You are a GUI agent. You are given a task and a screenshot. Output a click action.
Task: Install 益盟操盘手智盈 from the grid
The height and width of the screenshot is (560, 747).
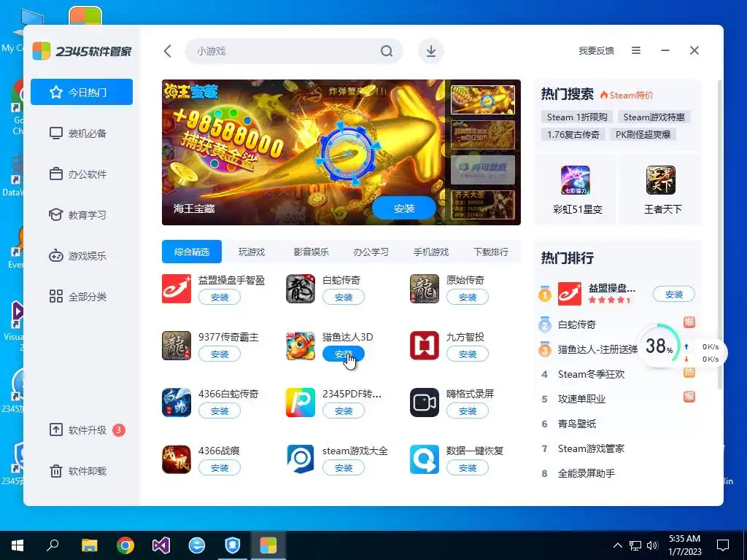tap(220, 297)
